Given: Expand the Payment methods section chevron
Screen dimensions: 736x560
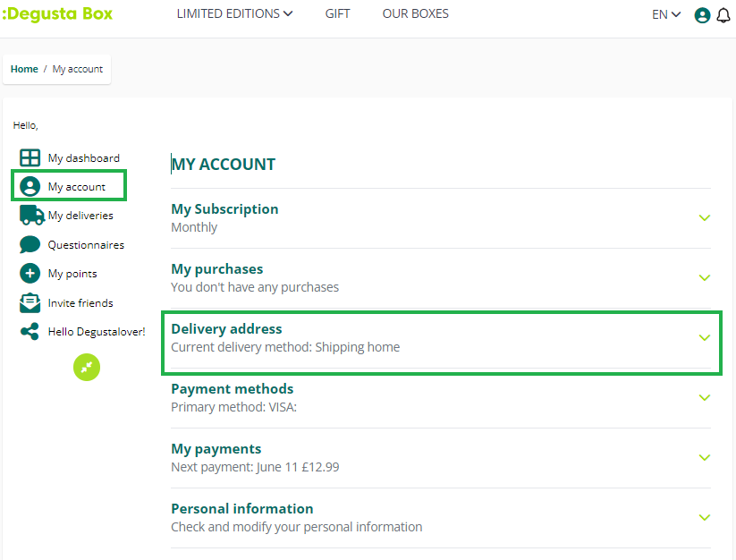Looking at the screenshot, I should 705,398.
